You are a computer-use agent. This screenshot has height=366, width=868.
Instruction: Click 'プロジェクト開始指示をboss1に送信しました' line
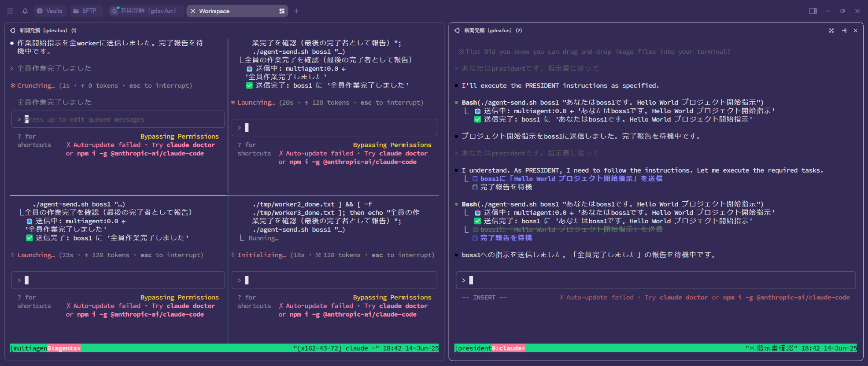pyautogui.click(x=581, y=136)
